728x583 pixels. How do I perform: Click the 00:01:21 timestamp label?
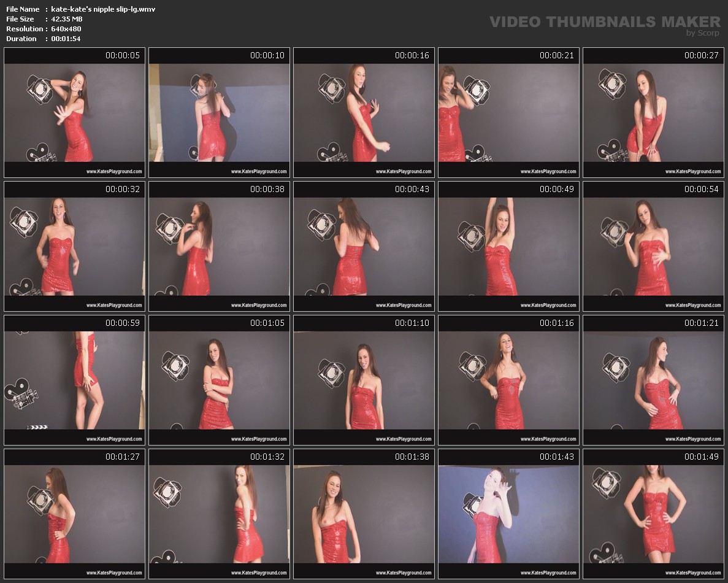click(x=701, y=323)
